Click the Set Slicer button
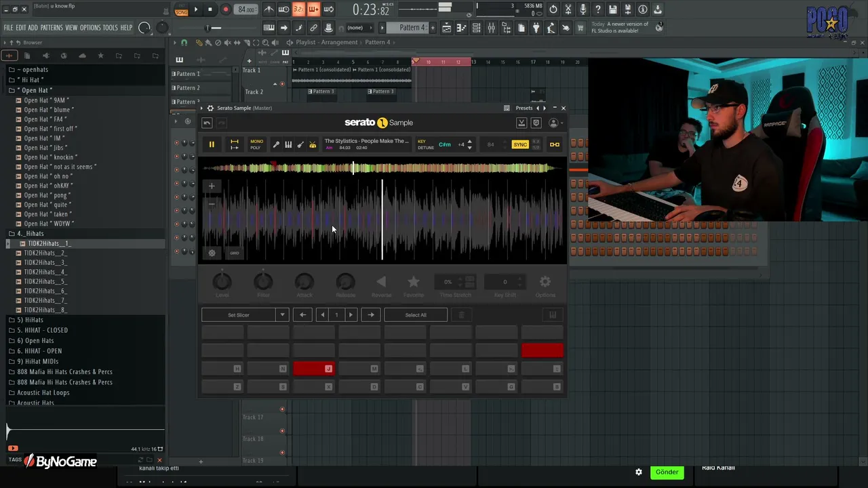 point(239,314)
